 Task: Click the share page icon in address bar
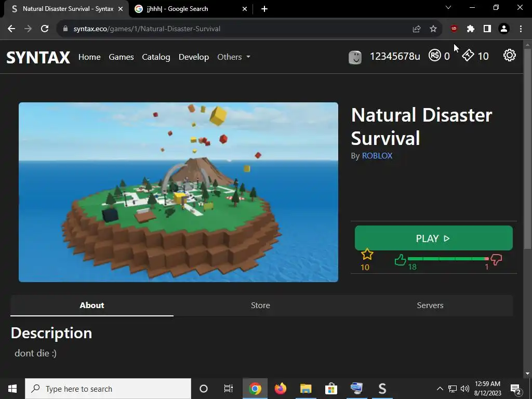pyautogui.click(x=416, y=29)
